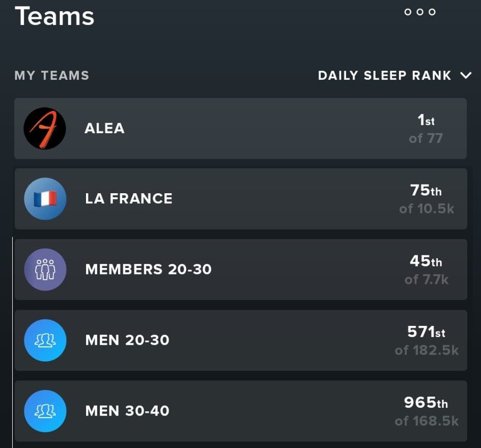Select the MEN 20-30 team name

127,340
